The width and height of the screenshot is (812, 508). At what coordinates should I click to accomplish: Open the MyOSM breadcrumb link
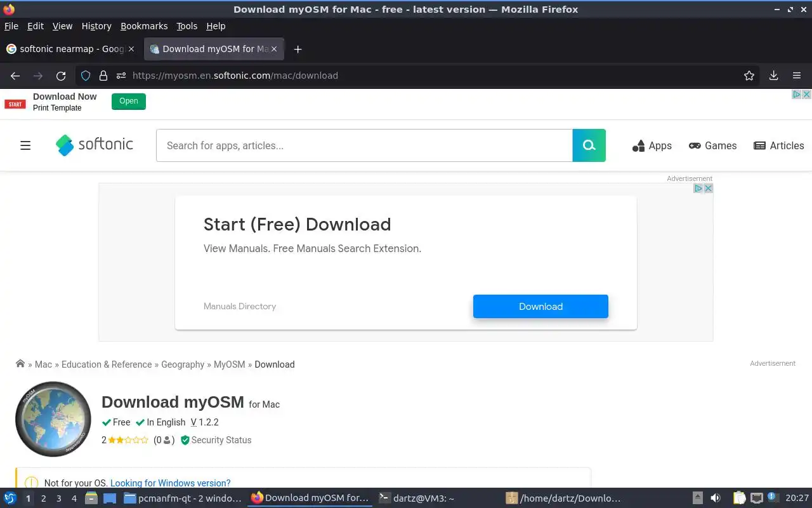coord(229,364)
